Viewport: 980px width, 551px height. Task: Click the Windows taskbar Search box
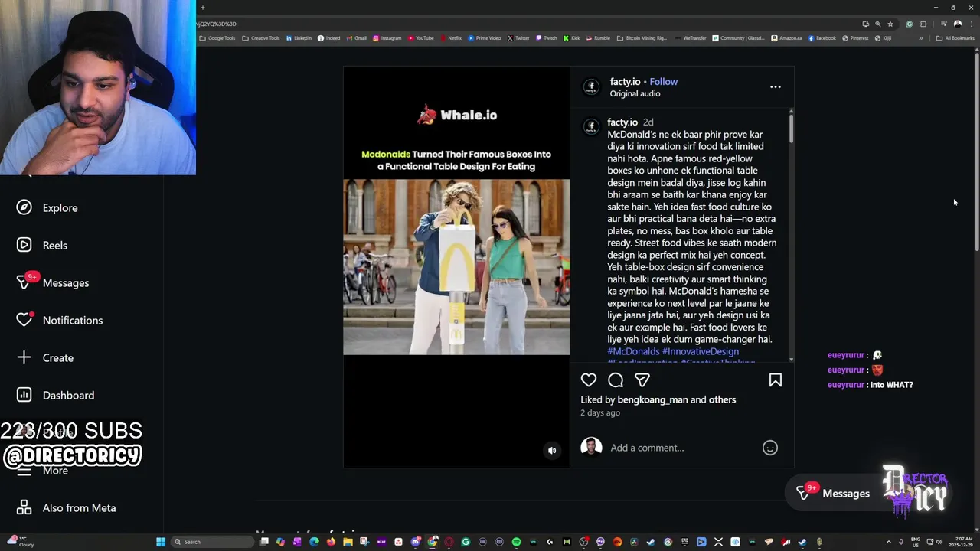212,542
